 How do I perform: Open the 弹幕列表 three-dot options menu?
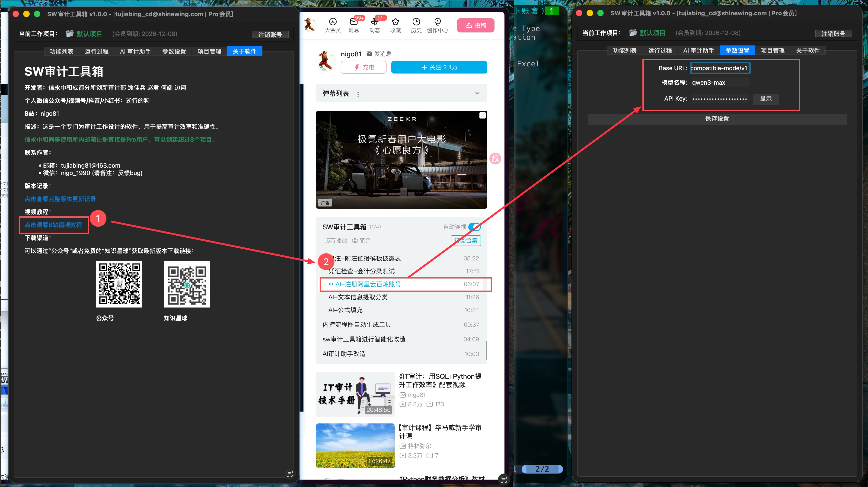pyautogui.click(x=358, y=95)
